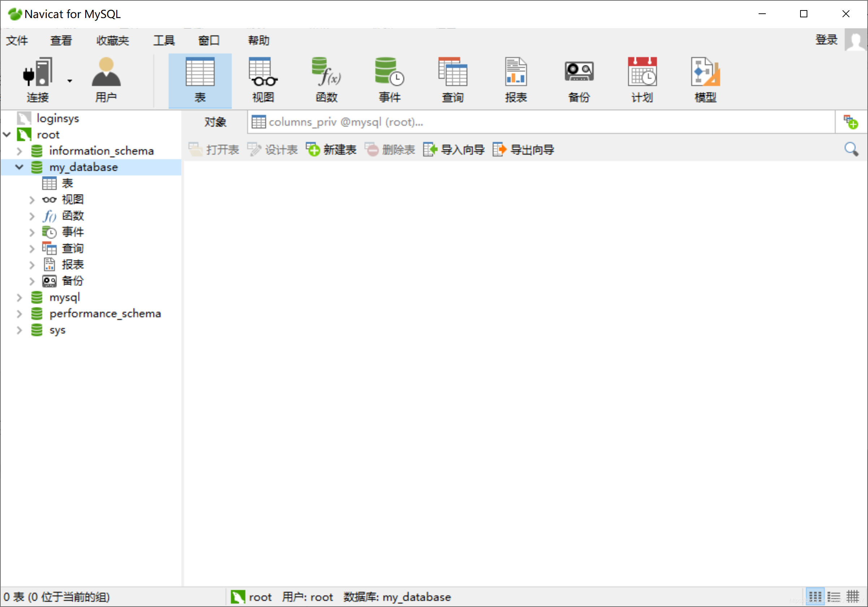Open the User (用户) toolbar icon

(106, 80)
